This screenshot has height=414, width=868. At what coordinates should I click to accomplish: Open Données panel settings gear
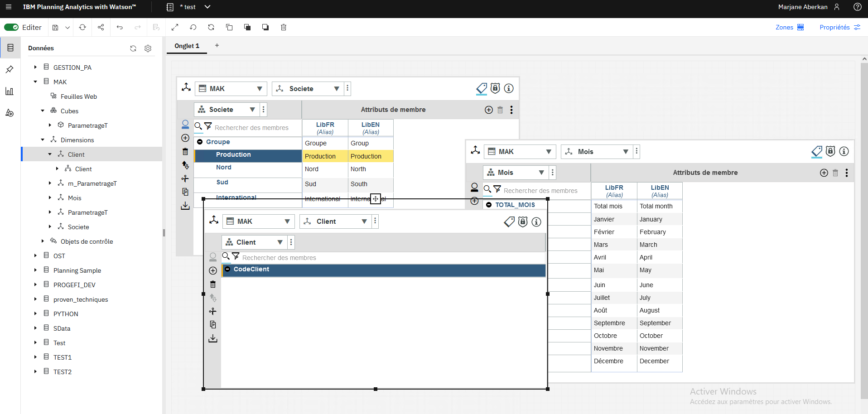(148, 48)
